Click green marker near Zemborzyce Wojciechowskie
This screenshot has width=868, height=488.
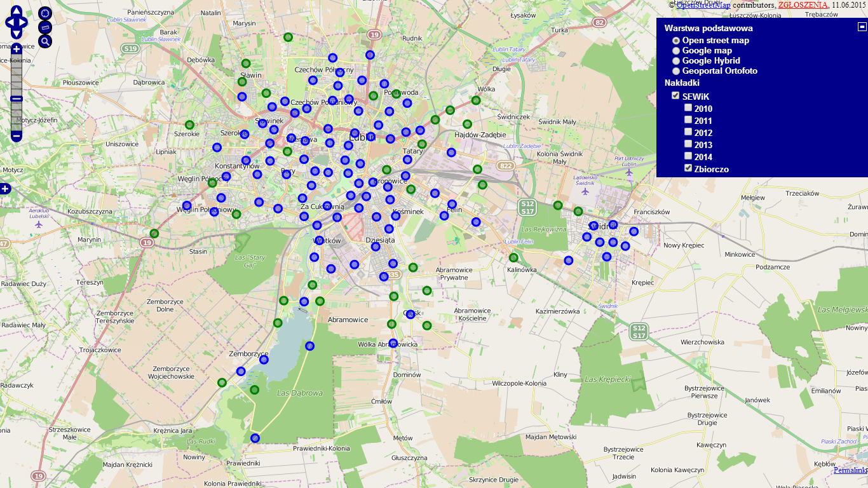(222, 383)
